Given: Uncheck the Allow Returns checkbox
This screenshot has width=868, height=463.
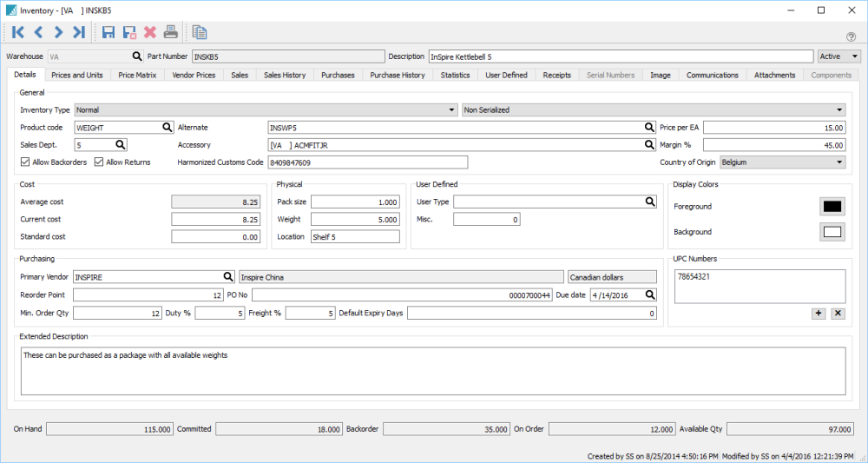Looking at the screenshot, I should click(99, 162).
